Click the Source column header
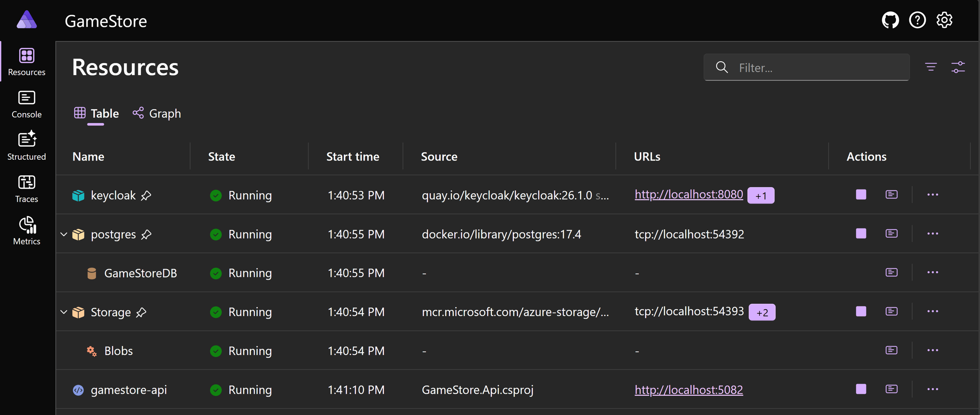Viewport: 980px width, 415px height. pyautogui.click(x=439, y=156)
